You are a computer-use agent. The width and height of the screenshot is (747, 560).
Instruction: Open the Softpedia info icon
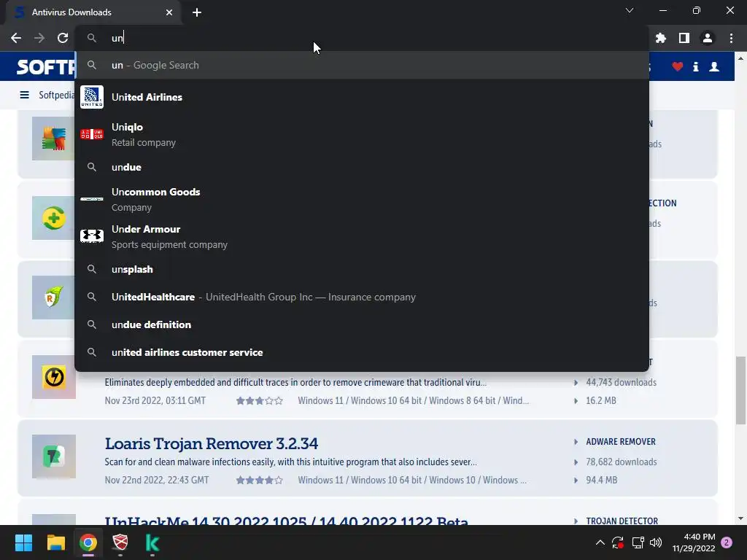pyautogui.click(x=695, y=66)
